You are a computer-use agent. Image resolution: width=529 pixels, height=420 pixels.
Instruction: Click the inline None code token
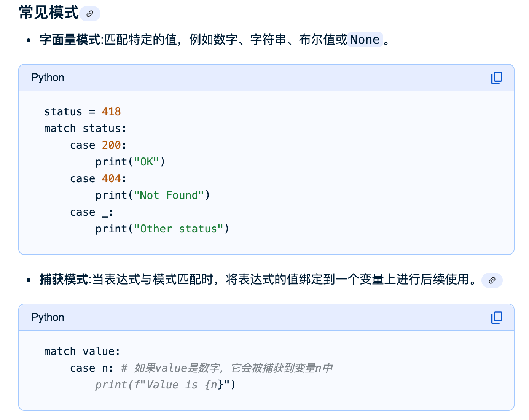click(x=365, y=40)
